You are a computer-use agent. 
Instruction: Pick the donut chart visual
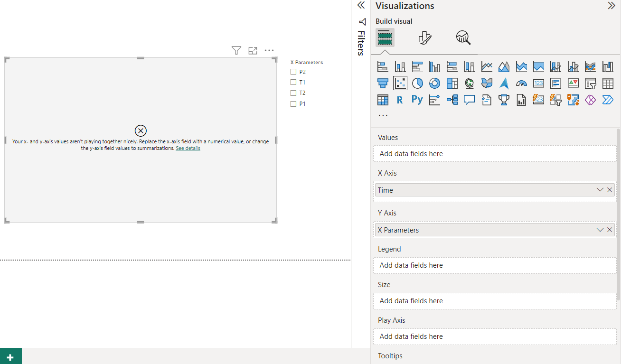tap(434, 83)
